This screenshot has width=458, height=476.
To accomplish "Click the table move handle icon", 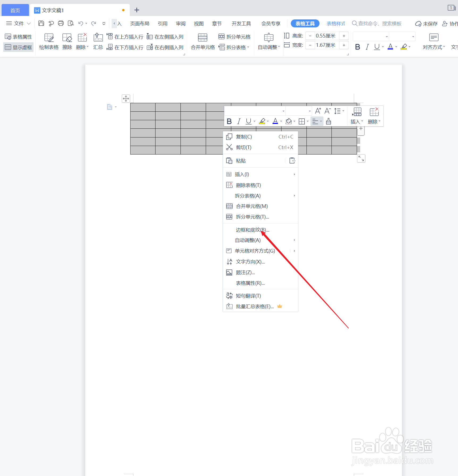I will [x=126, y=99].
